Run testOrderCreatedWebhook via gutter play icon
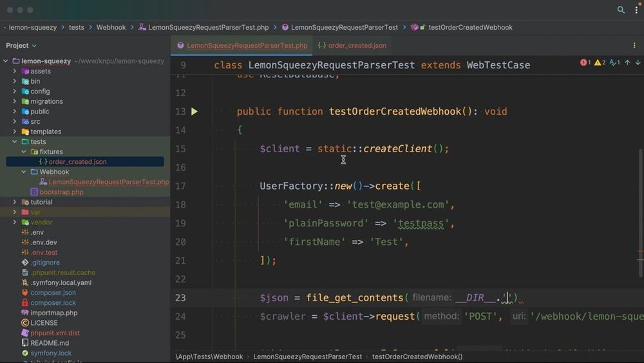The image size is (644, 363). pos(194,112)
